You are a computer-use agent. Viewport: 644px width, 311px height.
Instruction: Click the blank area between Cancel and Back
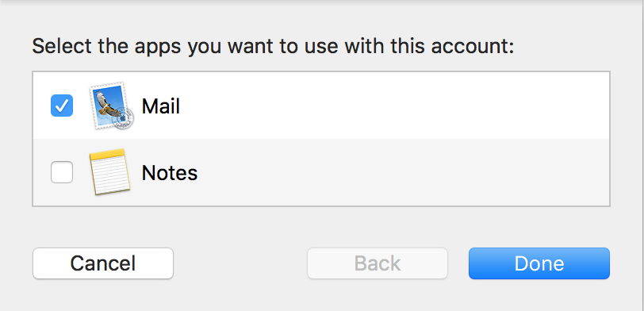point(240,263)
